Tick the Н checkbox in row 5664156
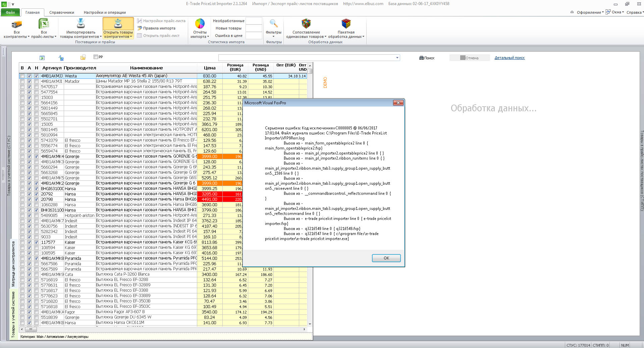The image size is (644, 348). [x=37, y=103]
